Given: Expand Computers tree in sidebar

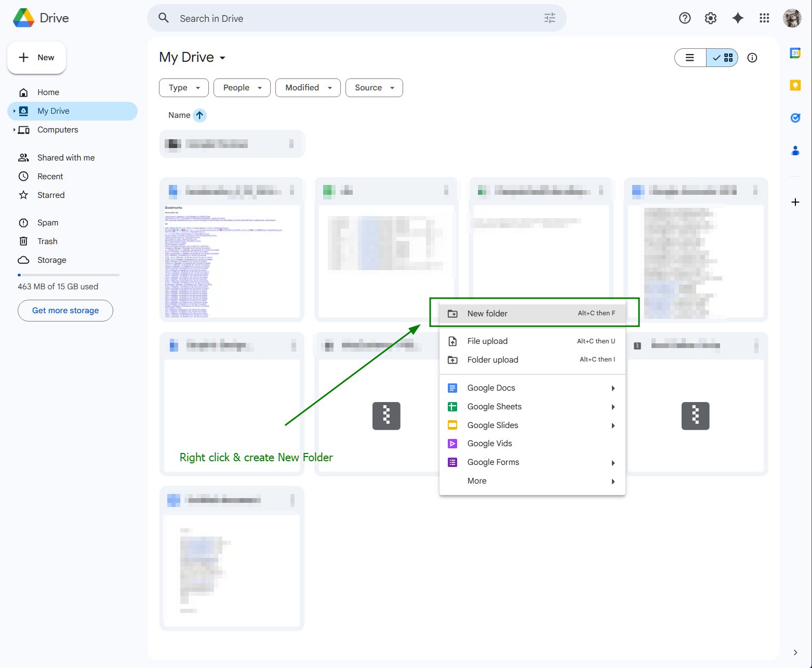Looking at the screenshot, I should point(14,130).
